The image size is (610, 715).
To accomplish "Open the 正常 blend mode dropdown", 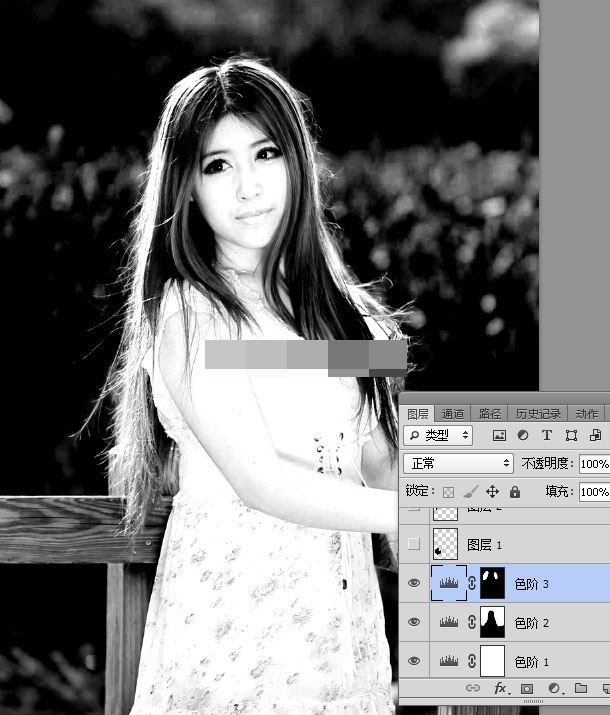I will click(458, 464).
